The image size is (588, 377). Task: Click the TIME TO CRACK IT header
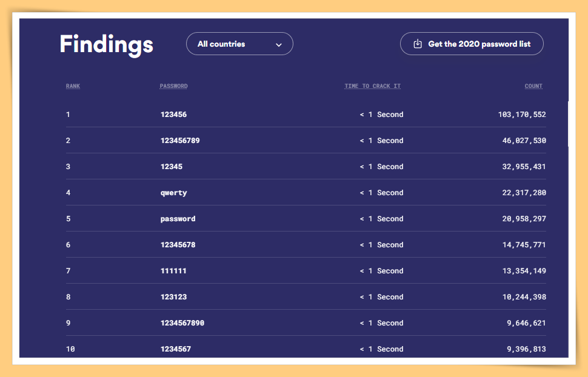click(x=372, y=86)
